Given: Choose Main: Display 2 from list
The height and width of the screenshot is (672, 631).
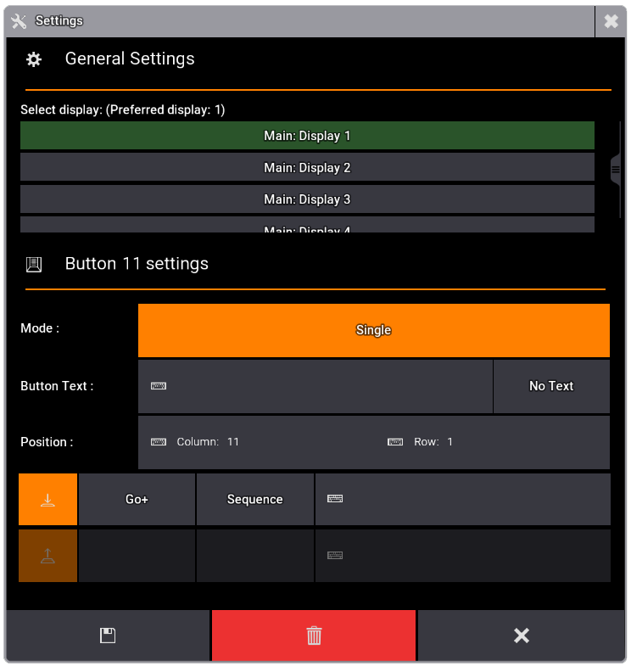Looking at the screenshot, I should pos(307,168).
